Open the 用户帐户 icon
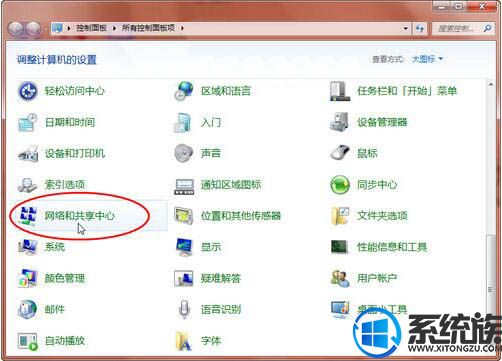The height and width of the screenshot is (361, 502). [340, 278]
